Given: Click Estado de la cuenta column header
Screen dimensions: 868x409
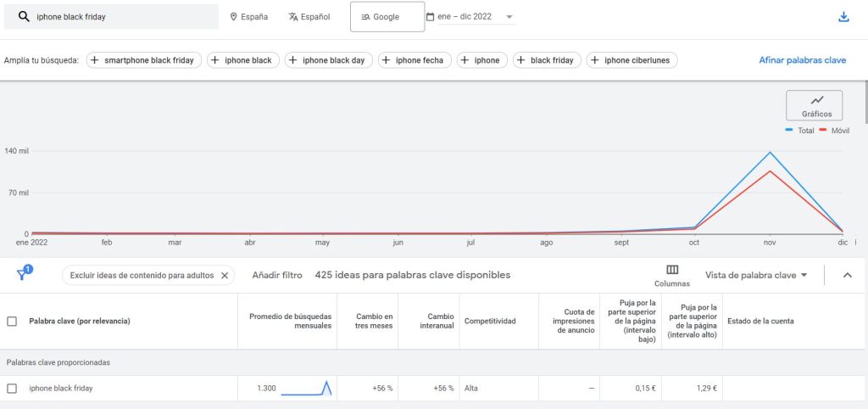Looking at the screenshot, I should coord(760,322).
